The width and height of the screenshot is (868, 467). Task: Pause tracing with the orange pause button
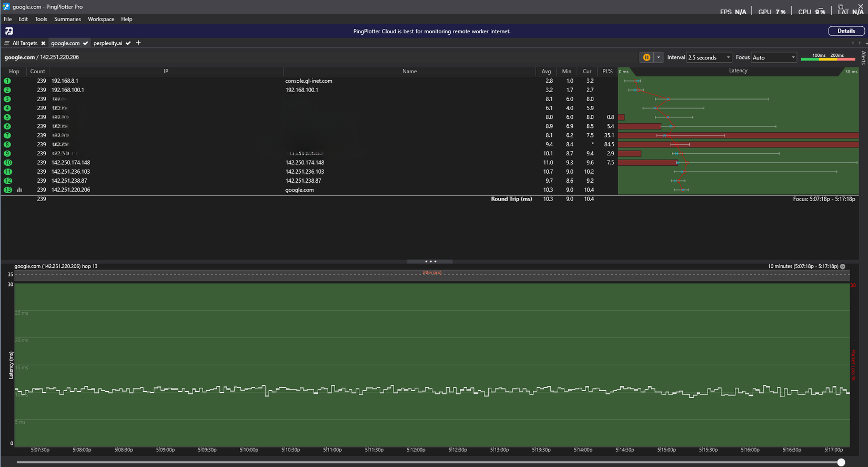(x=647, y=57)
